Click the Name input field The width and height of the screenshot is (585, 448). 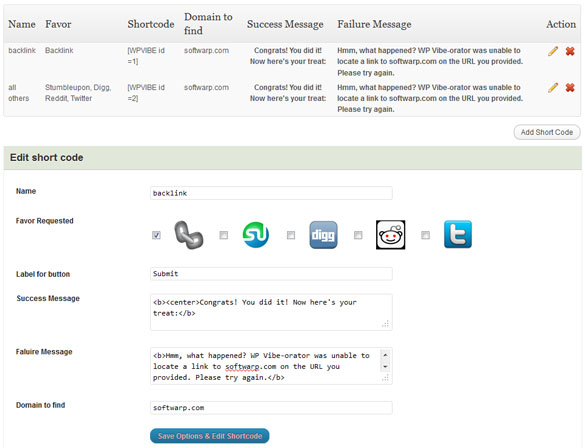pos(271,193)
